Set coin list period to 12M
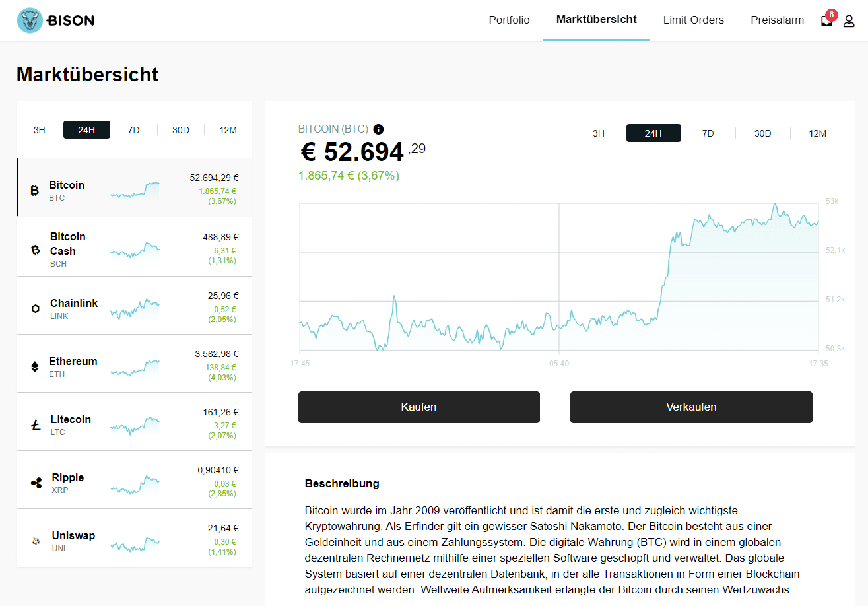The height and width of the screenshot is (606, 868). [x=228, y=130]
